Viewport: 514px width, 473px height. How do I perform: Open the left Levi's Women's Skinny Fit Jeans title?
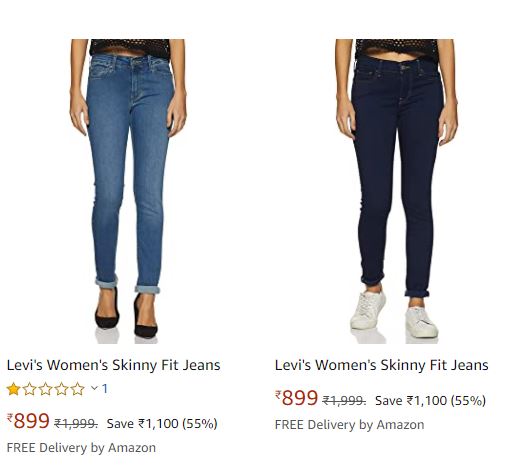(x=113, y=365)
